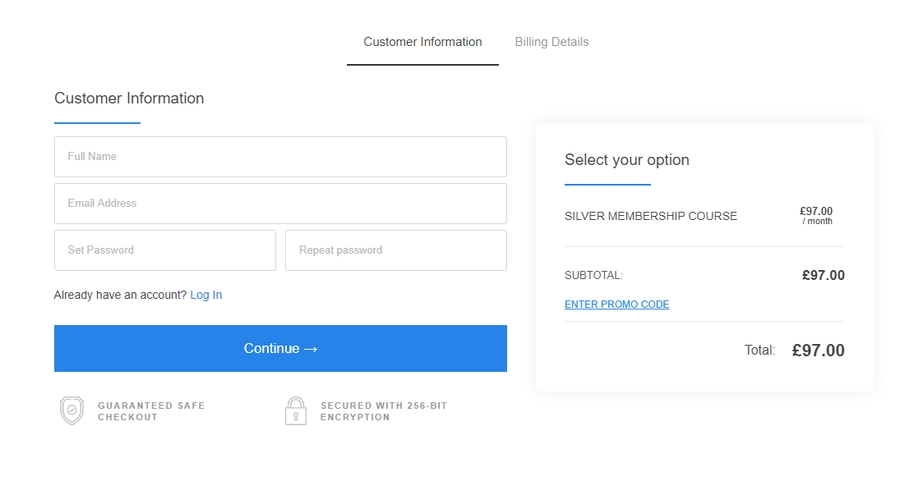Click the Set Password field
Viewport: 900px width, 495px height.
coord(164,250)
